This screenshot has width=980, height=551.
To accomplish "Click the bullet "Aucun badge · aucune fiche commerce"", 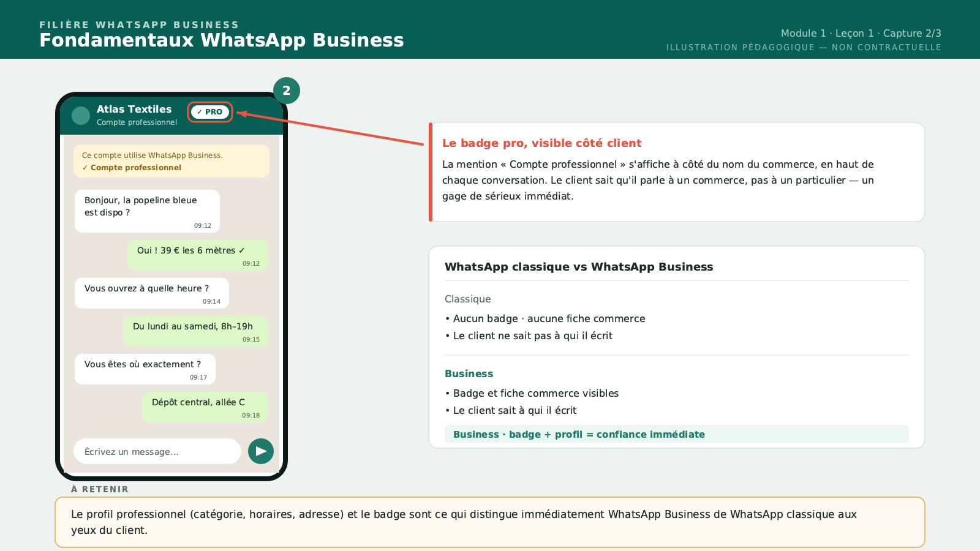I will 545,318.
